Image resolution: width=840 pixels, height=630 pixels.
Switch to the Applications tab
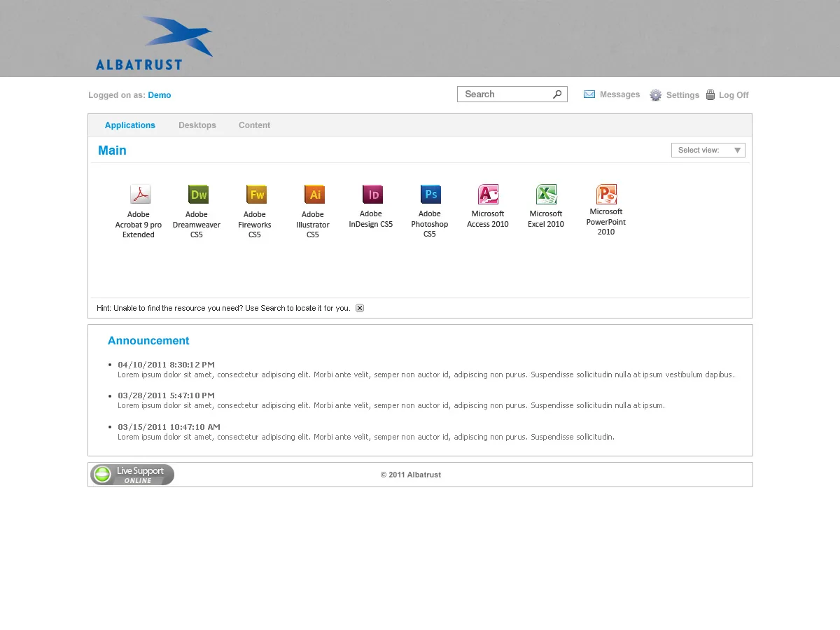pyautogui.click(x=130, y=125)
